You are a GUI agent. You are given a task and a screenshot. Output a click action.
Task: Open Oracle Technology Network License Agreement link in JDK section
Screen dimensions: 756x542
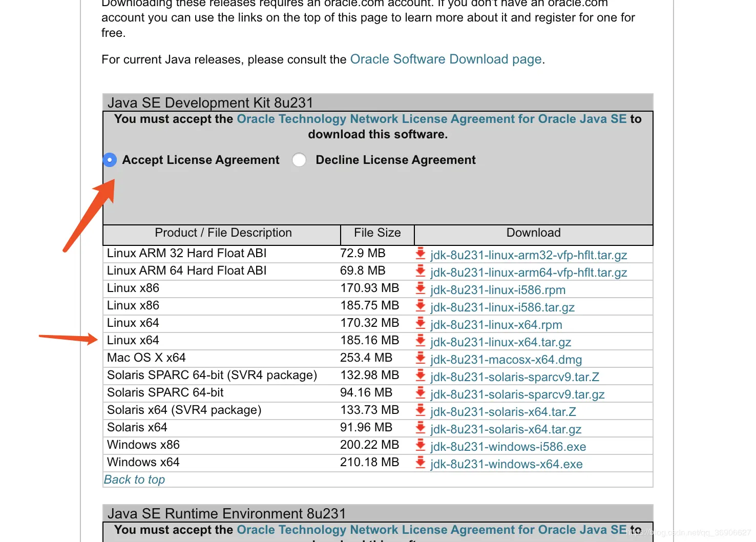point(431,119)
